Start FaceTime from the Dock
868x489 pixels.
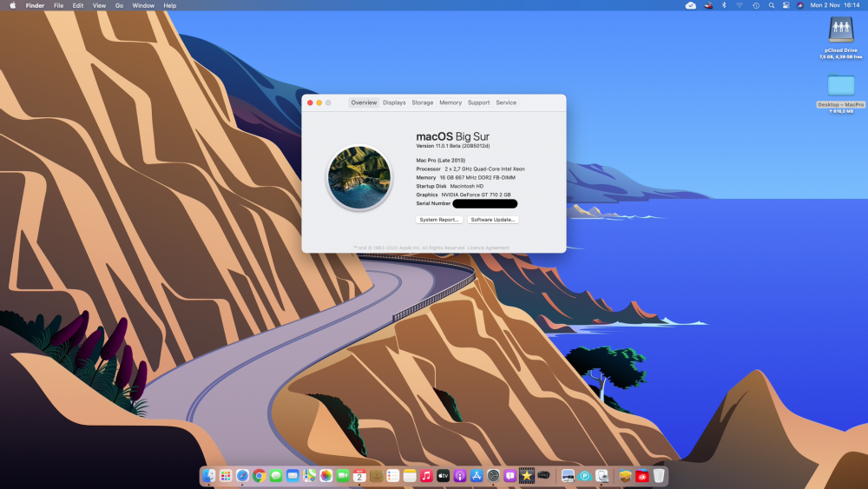(343, 475)
